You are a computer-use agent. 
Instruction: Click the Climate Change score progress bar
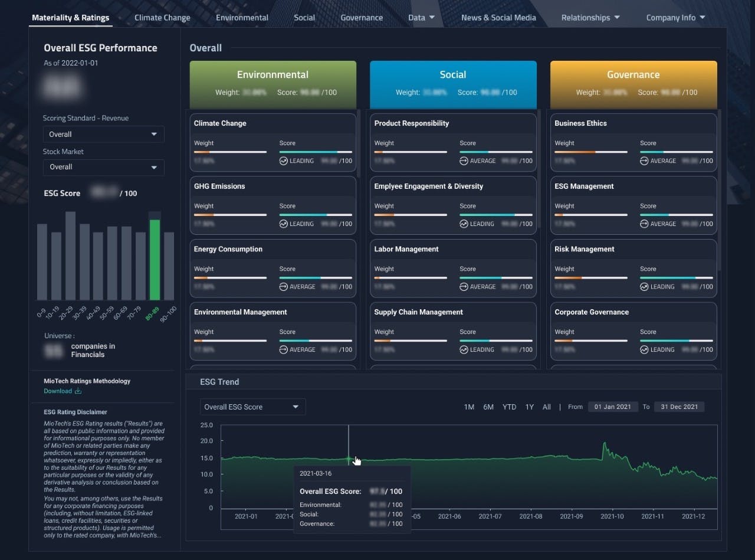(x=316, y=152)
